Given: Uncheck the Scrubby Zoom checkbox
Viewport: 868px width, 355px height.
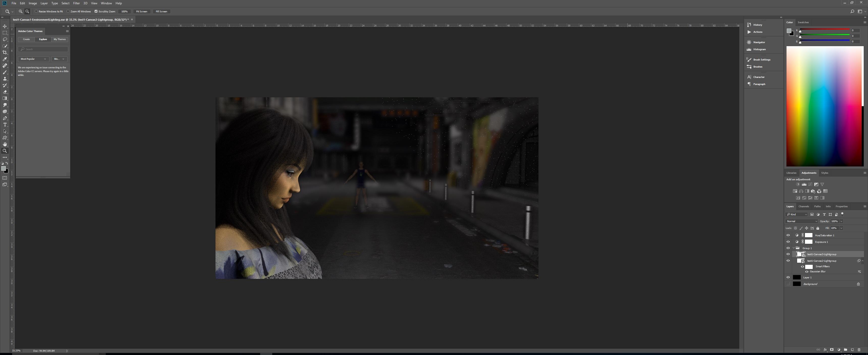Looking at the screenshot, I should coord(96,11).
